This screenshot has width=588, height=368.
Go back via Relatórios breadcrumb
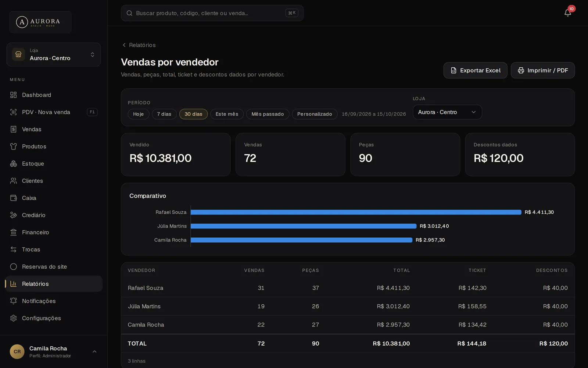(139, 45)
